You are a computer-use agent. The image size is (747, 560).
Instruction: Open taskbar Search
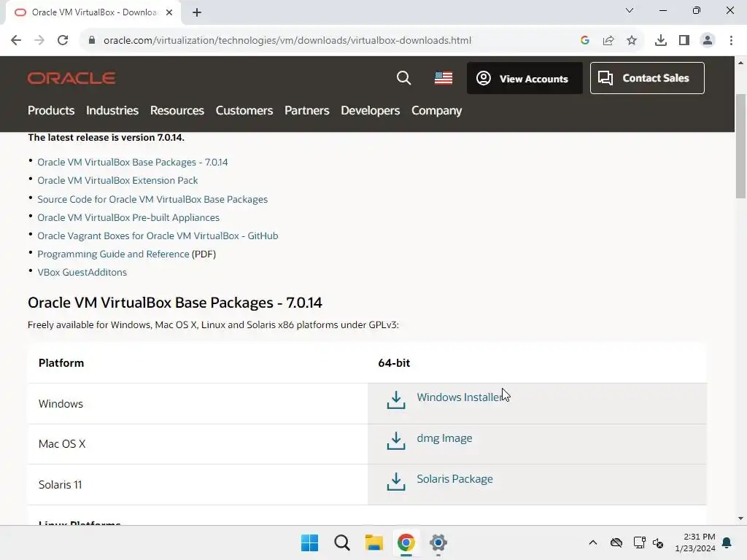(341, 542)
